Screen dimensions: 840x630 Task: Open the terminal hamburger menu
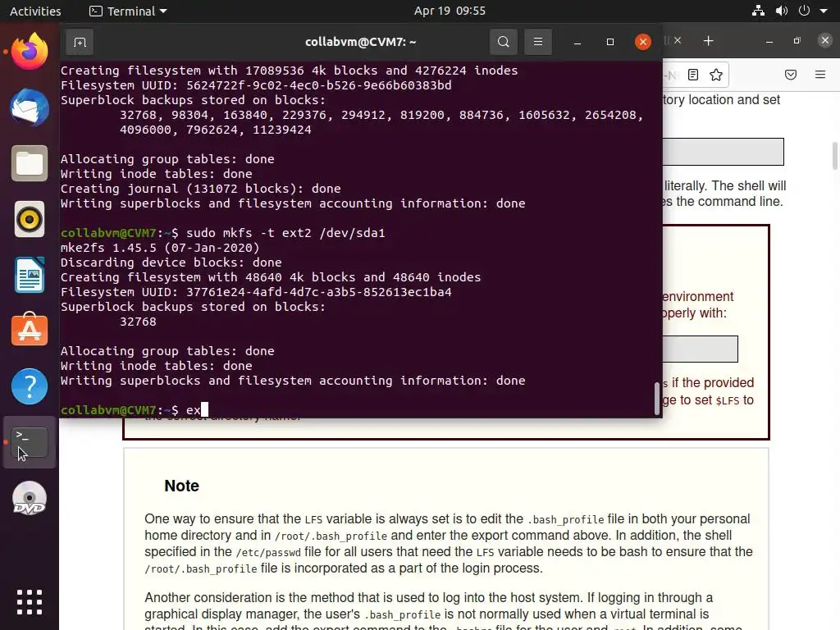(x=538, y=42)
